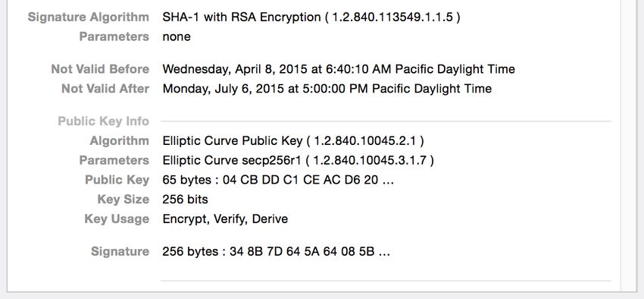The image size is (644, 299).
Task: Click the 'none' value beside the first Parameters label
Action: pyautogui.click(x=177, y=36)
